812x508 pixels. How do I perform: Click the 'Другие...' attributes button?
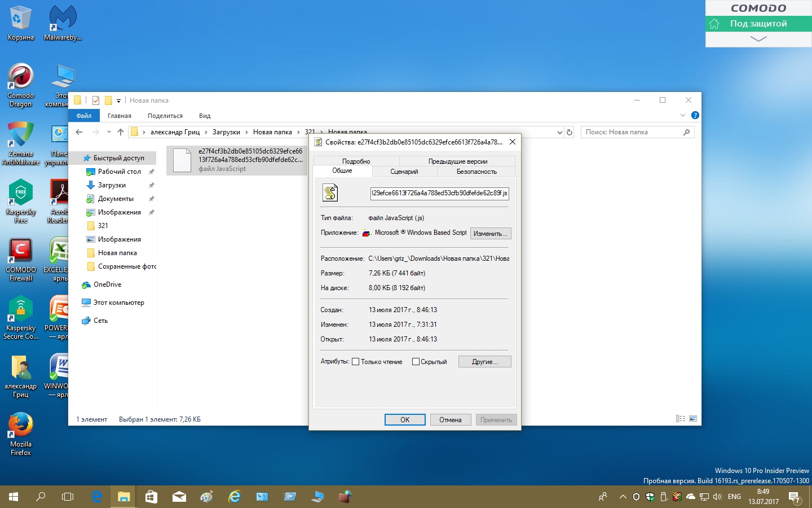(x=484, y=362)
